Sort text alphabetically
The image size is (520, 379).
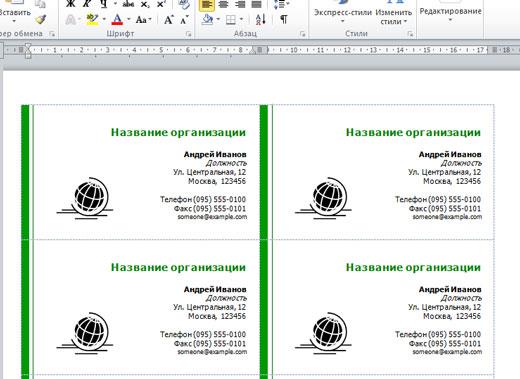pyautogui.click(x=261, y=19)
